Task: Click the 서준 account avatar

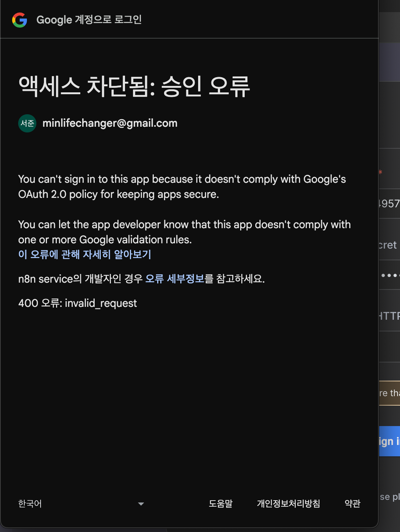Action: (x=27, y=123)
